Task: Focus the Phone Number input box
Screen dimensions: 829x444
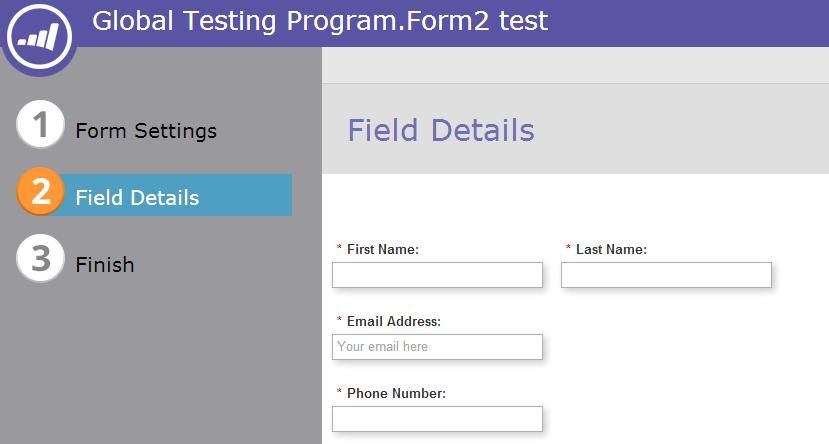Action: [x=437, y=419]
